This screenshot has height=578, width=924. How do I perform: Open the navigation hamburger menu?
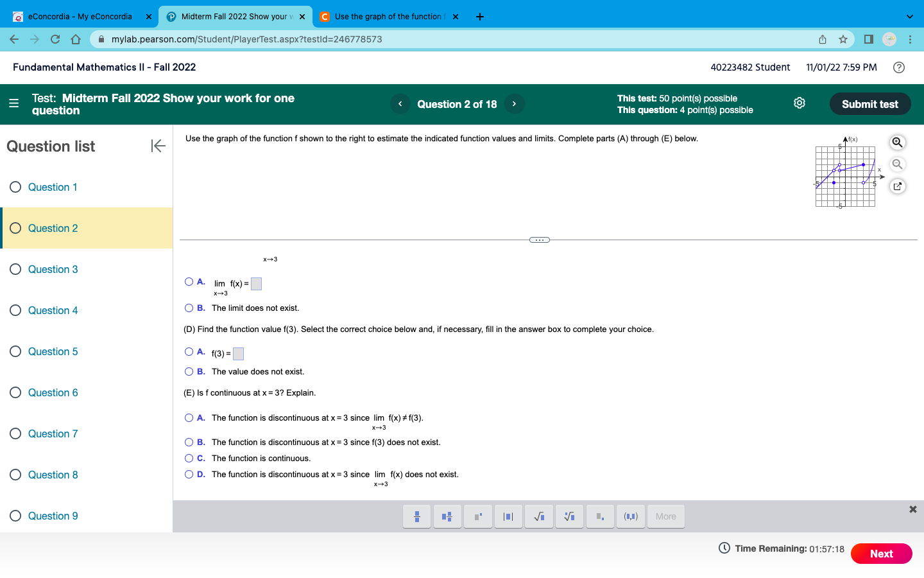pos(13,103)
